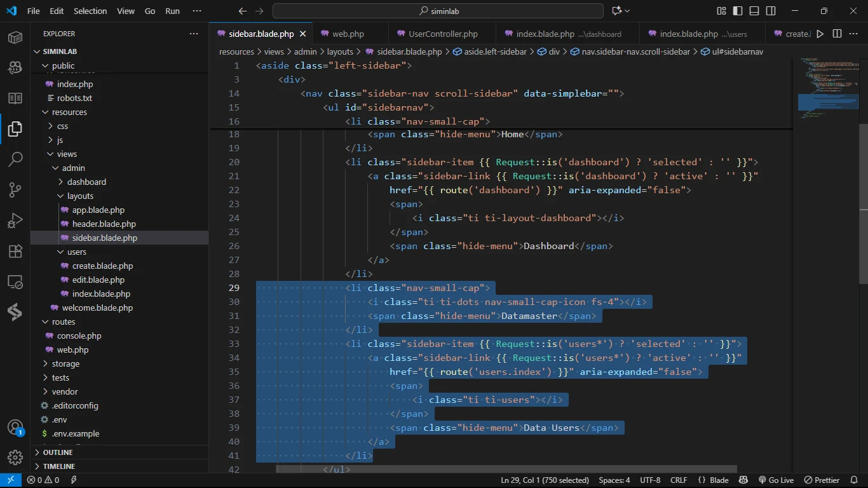This screenshot has width=868, height=488.
Task: Toggle the secondary side bar visibility
Action: pyautogui.click(x=771, y=11)
